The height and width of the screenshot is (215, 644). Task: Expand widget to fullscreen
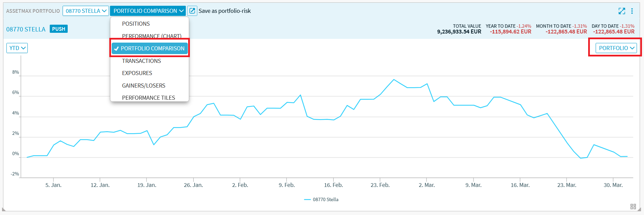point(622,11)
